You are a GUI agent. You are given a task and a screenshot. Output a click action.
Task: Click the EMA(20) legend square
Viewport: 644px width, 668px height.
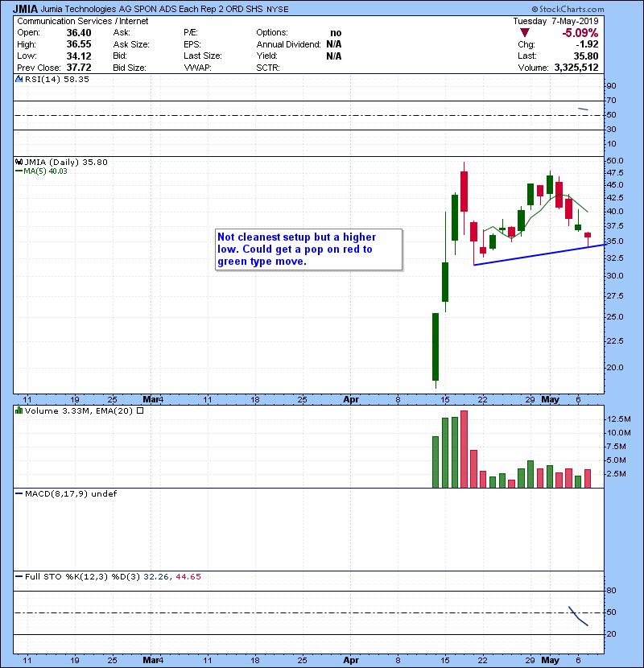click(140, 410)
